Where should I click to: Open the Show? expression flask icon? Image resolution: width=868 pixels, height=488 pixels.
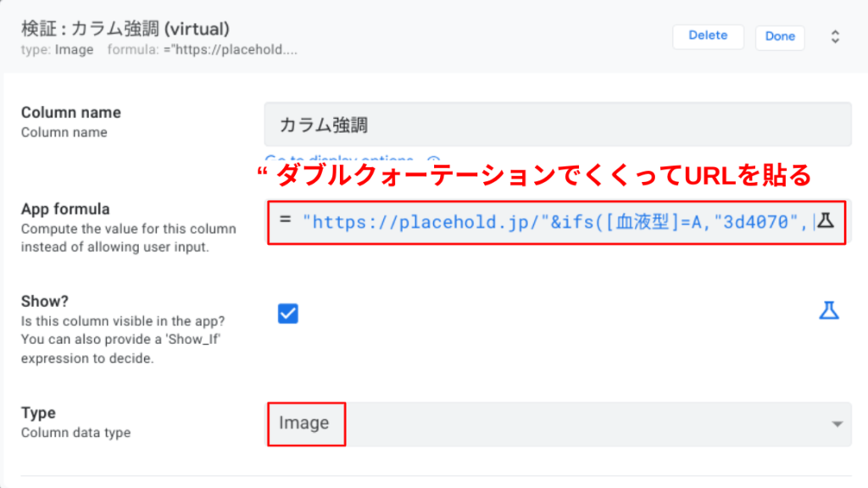pos(829,311)
